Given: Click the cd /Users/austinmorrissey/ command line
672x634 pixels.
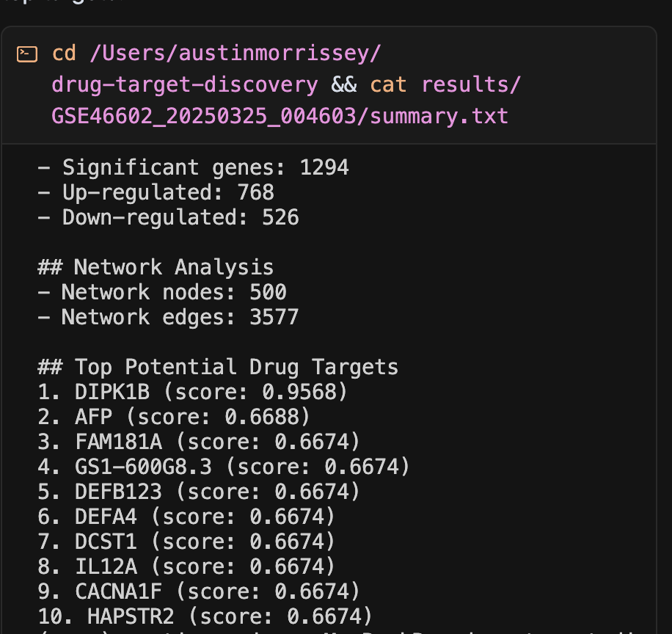Looking at the screenshot, I should coord(216,54).
